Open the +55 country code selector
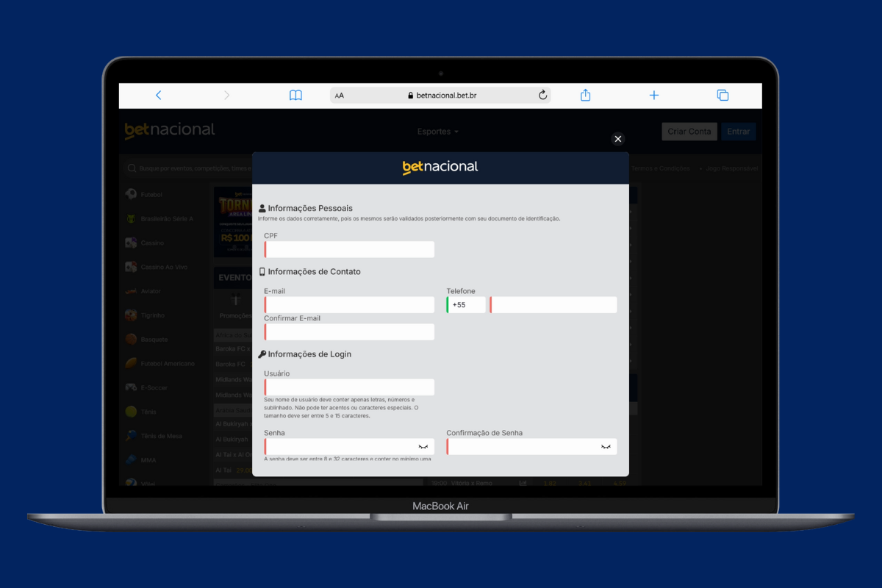882x588 pixels. click(466, 305)
